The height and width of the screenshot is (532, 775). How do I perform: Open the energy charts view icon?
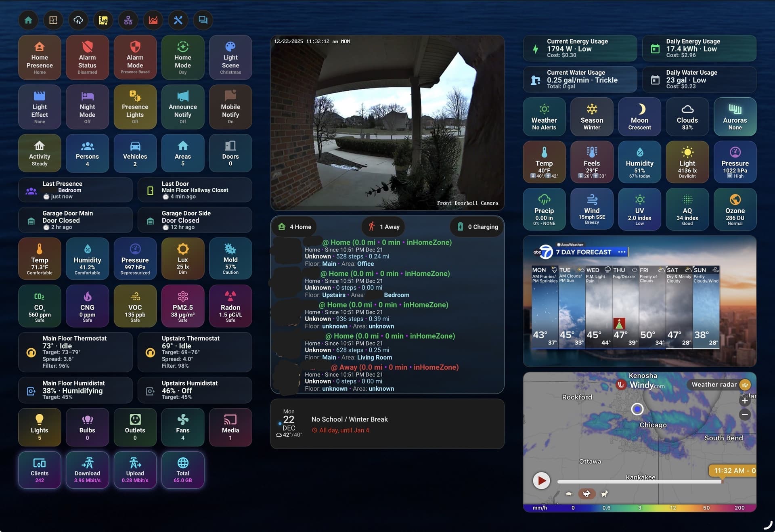(153, 20)
